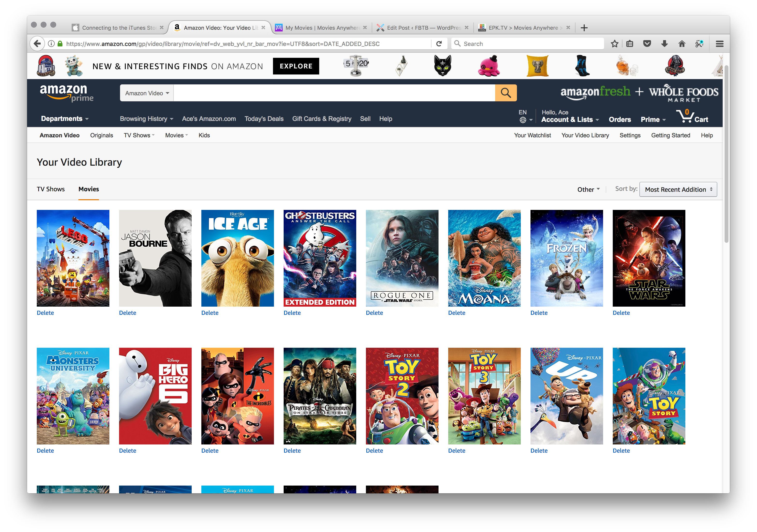Open Your Video Library link

click(x=585, y=135)
